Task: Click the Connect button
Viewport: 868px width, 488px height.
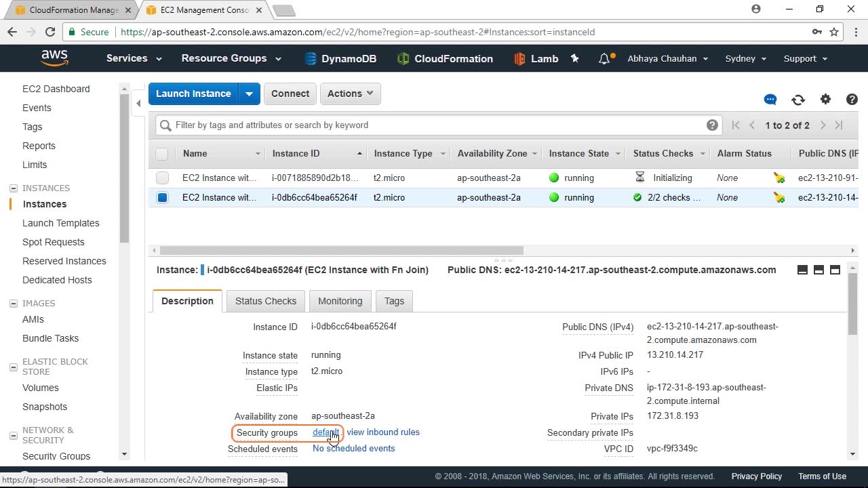Action: [290, 94]
